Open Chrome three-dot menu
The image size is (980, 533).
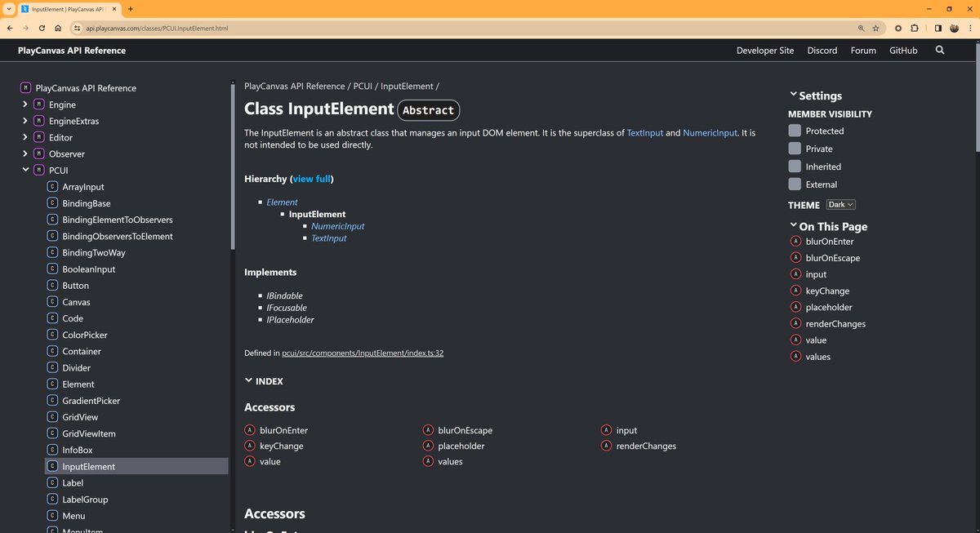969,28
